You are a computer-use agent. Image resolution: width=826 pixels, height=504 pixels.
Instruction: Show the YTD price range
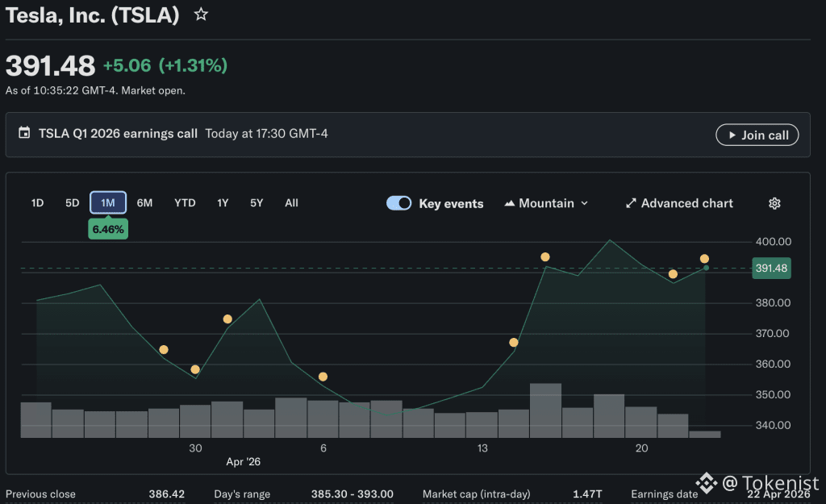pyautogui.click(x=185, y=203)
